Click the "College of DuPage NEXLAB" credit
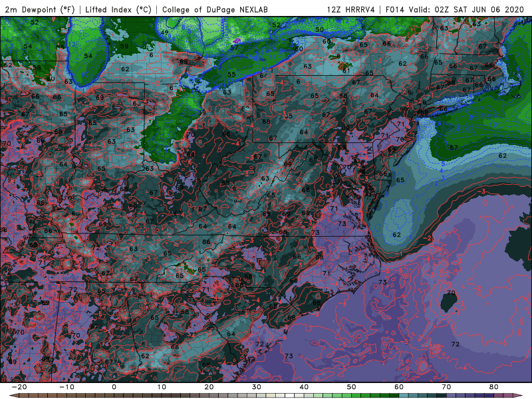 click(x=215, y=10)
